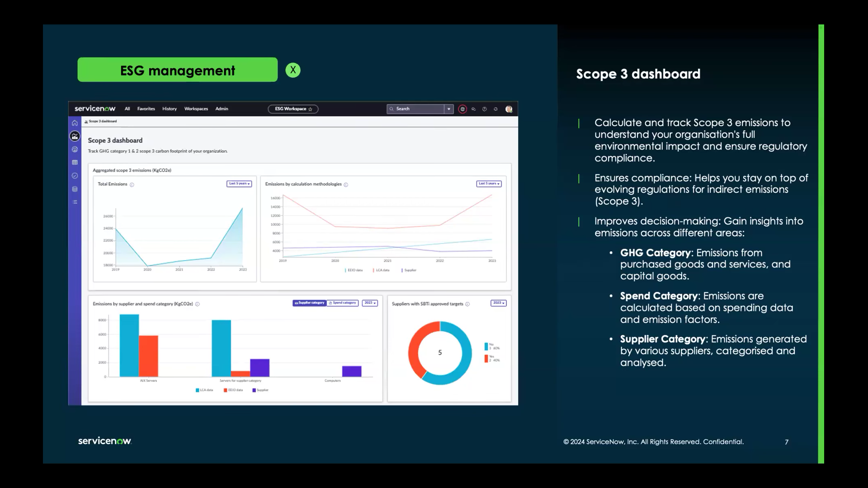Close the ESG management panel with X

tap(293, 70)
